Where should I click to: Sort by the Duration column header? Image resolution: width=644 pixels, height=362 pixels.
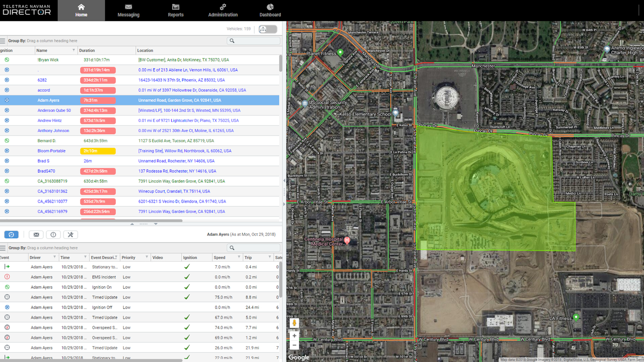tap(87, 51)
